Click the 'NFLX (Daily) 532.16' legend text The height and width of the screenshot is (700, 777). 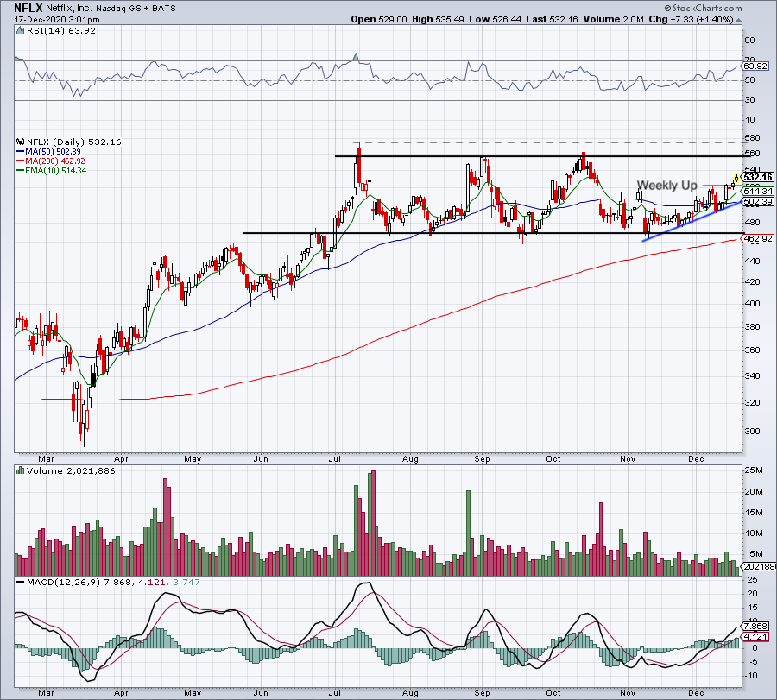(x=74, y=142)
